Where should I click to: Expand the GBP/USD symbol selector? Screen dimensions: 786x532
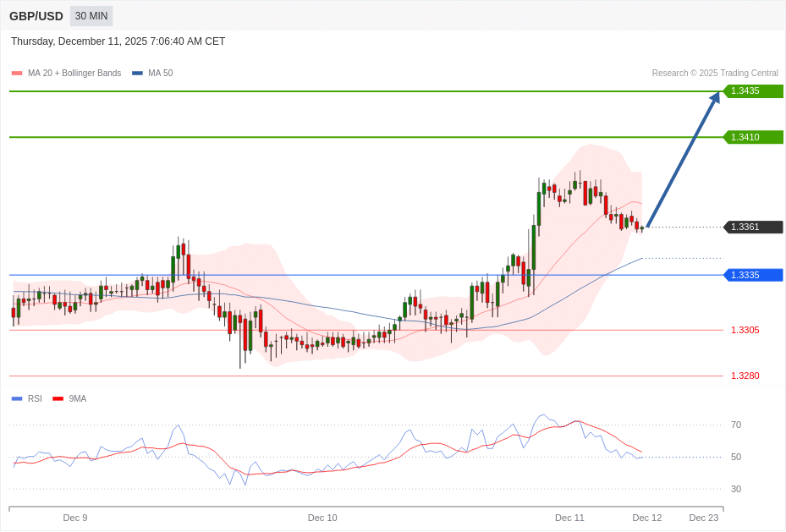pos(36,15)
